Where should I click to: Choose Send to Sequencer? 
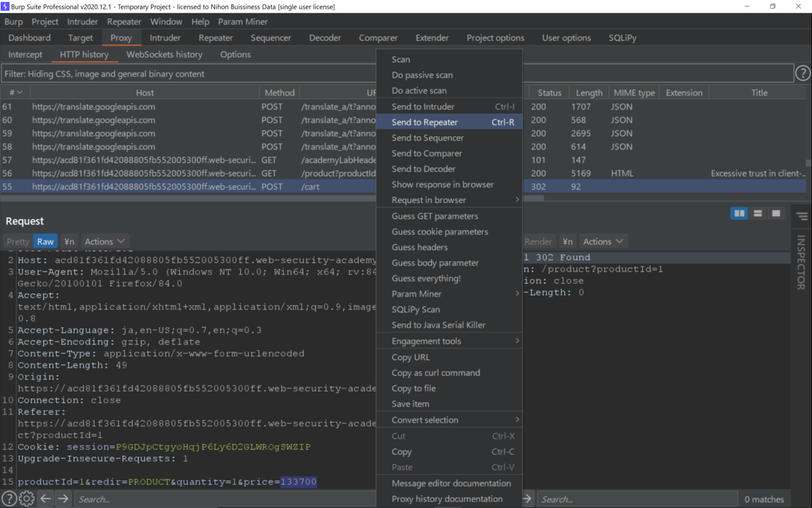449,137
